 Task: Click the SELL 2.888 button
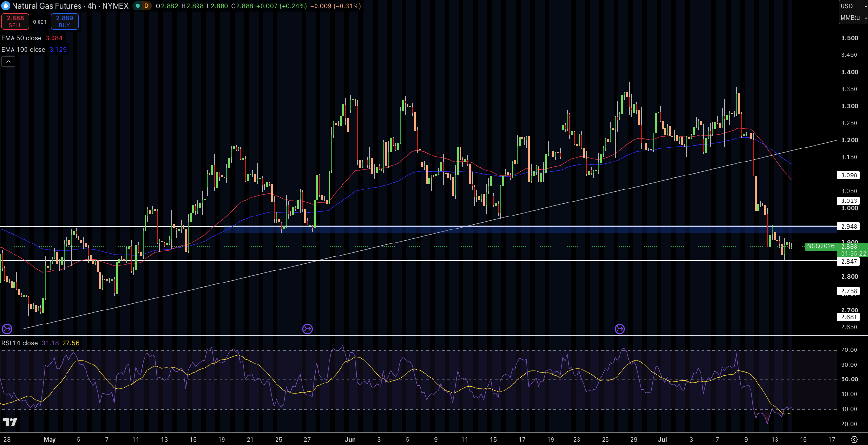pos(15,22)
